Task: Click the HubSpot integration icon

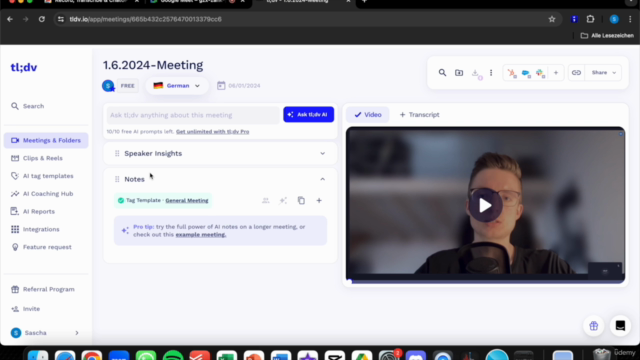Action: point(511,73)
